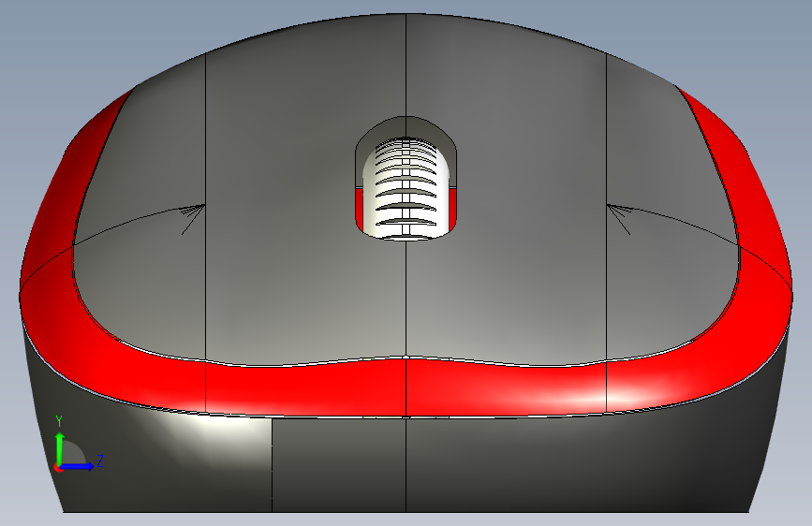Click the green Y axis arrow of the triad
Image resolution: width=812 pixels, height=526 pixels.
click(x=60, y=447)
